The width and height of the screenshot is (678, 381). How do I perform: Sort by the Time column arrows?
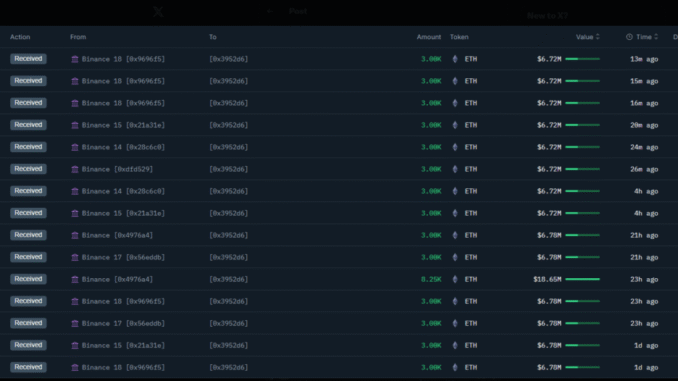pyautogui.click(x=656, y=37)
